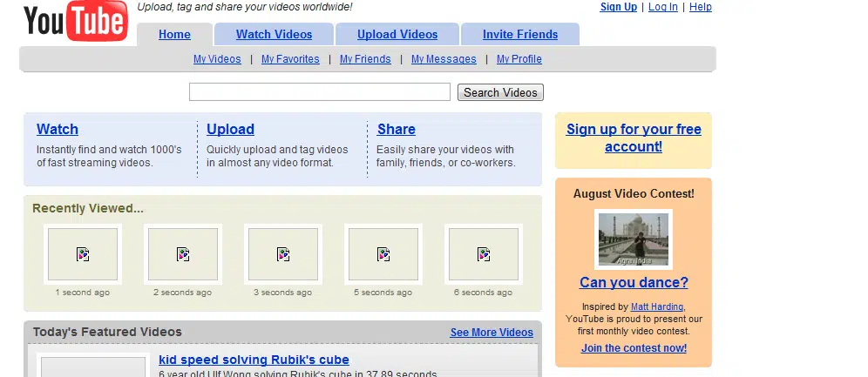The image size is (868, 377).
Task: Click Sign up for your free account
Action: click(x=634, y=138)
